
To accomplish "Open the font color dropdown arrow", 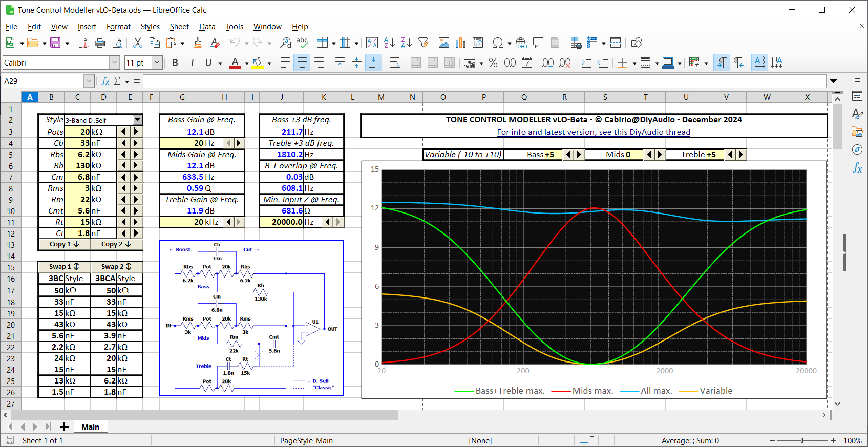I will point(246,63).
